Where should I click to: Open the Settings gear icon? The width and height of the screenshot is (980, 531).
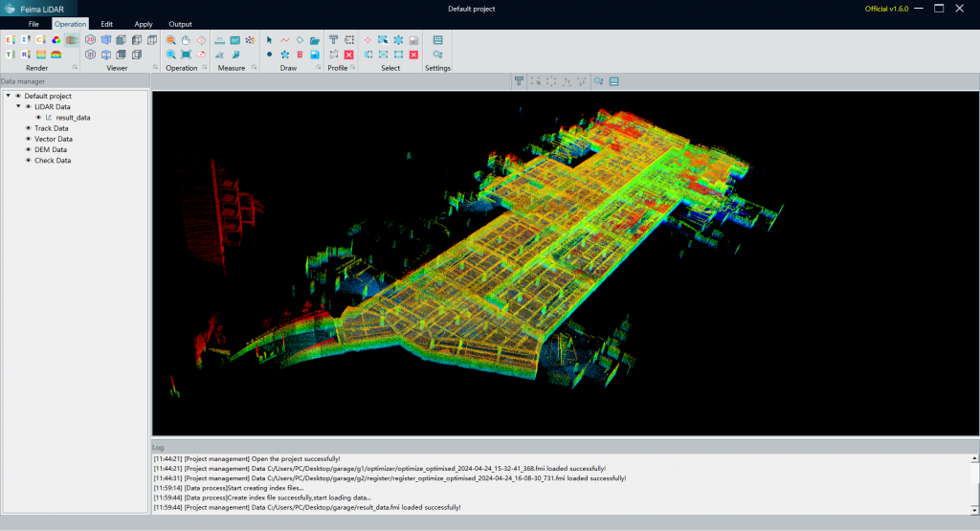(437, 55)
